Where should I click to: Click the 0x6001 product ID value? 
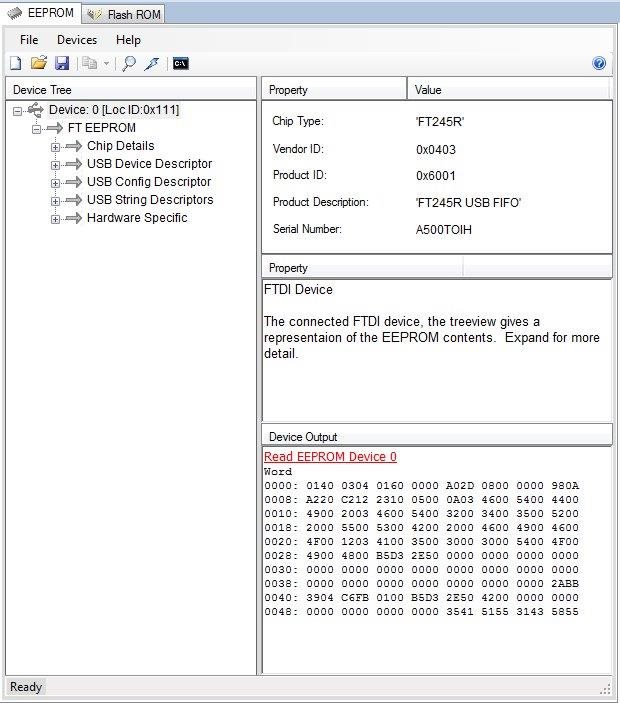coord(436,176)
